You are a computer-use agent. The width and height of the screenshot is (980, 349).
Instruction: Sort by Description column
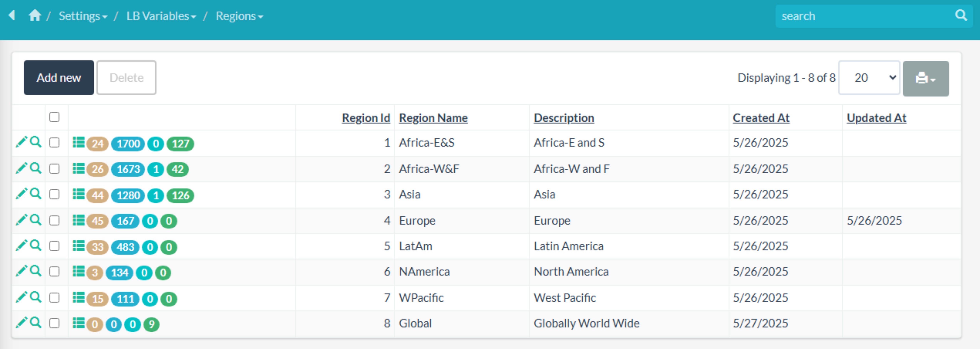pos(564,118)
